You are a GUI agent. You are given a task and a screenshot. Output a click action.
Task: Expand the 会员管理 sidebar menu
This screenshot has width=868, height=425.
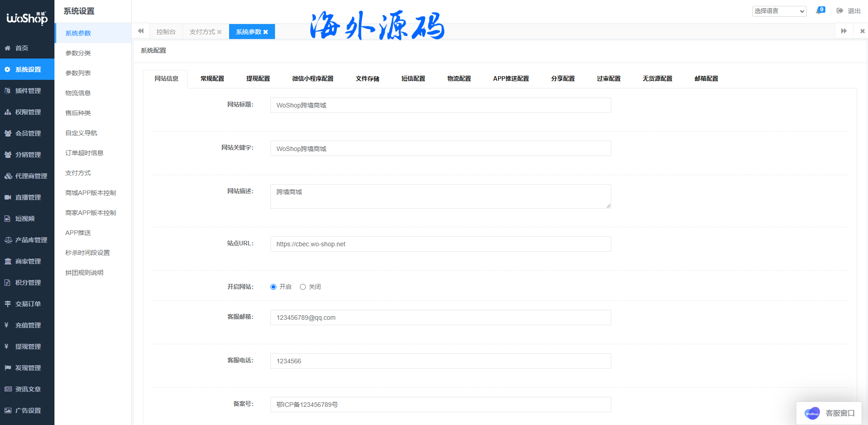click(x=27, y=133)
